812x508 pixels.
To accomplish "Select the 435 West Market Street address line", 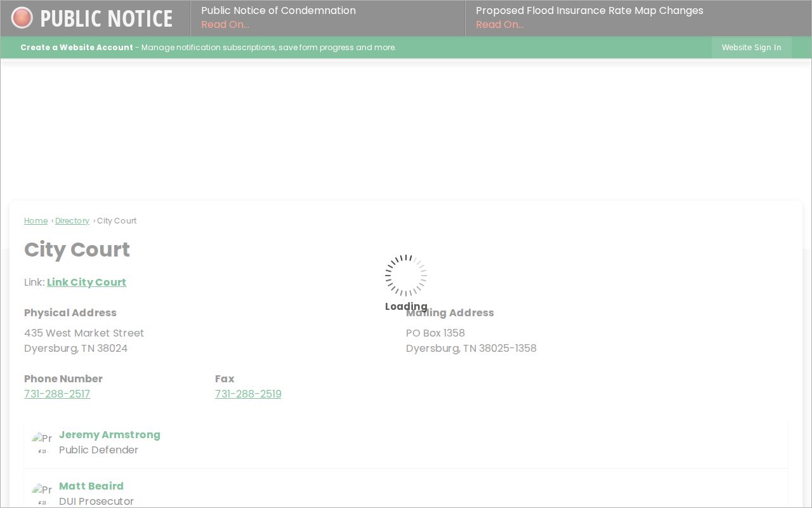I will pos(84,333).
